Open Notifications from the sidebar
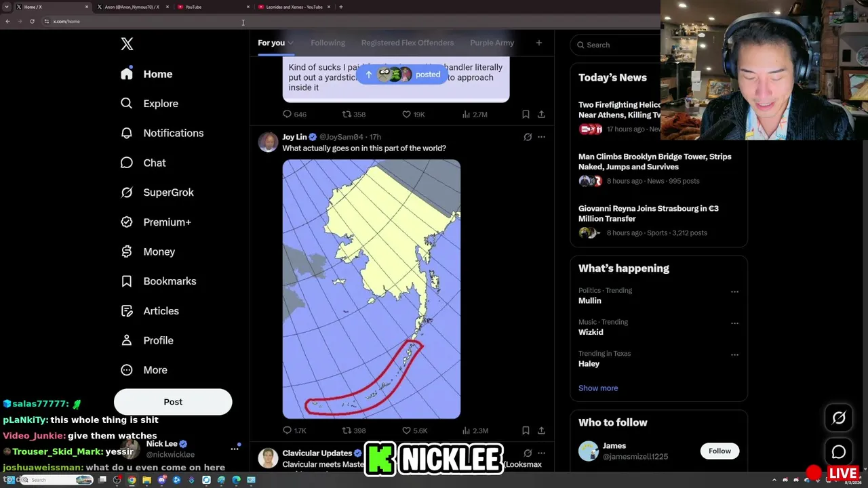 click(x=161, y=134)
